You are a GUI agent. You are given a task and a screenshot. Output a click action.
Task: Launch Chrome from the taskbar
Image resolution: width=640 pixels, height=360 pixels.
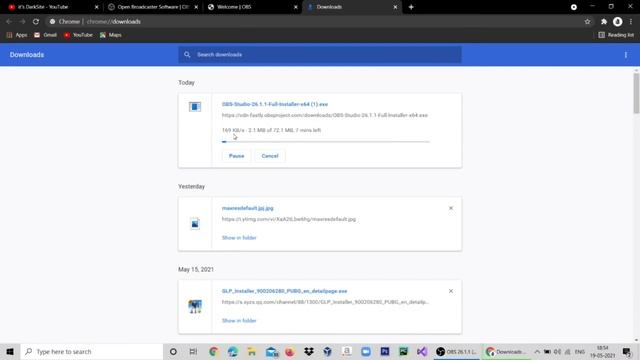[213, 351]
